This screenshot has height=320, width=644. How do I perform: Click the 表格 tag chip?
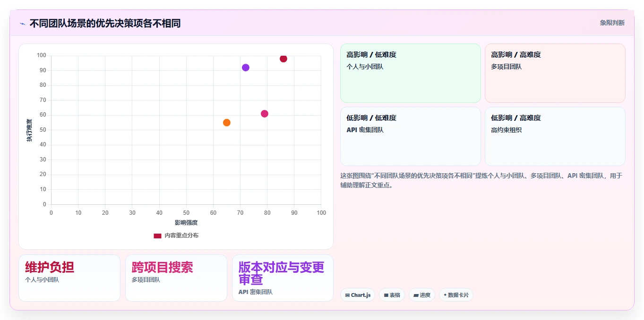[x=392, y=295]
